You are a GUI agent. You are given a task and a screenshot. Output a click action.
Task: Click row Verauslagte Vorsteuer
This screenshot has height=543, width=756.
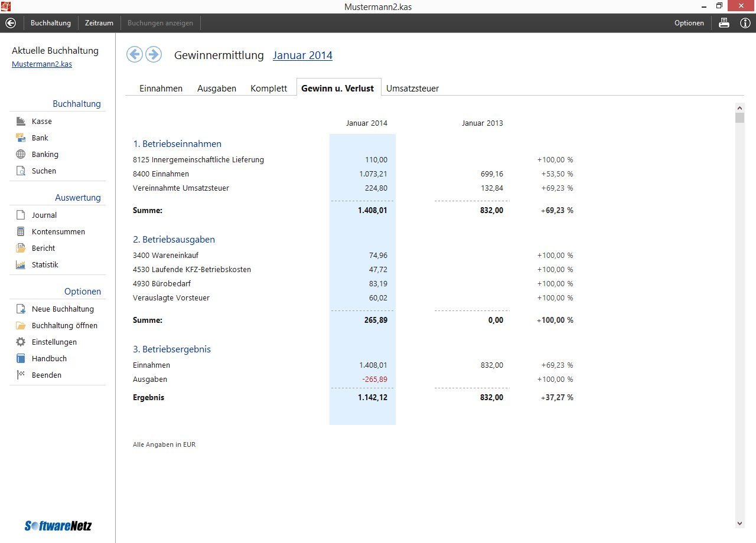tap(353, 298)
